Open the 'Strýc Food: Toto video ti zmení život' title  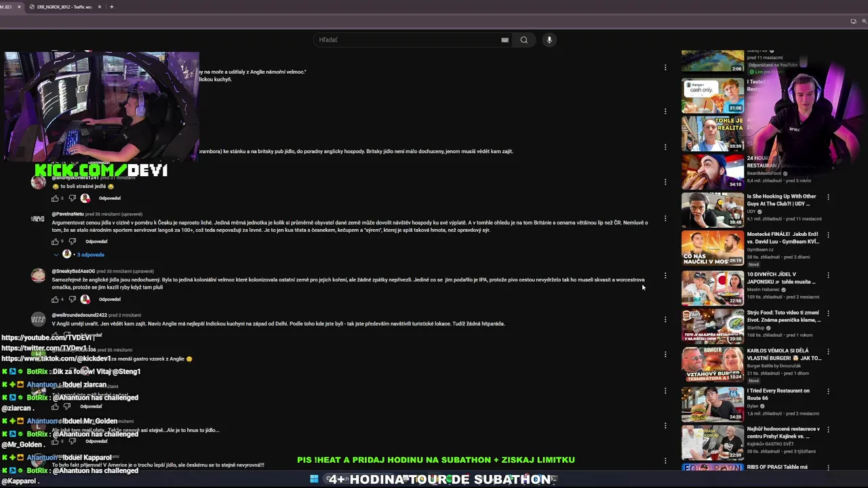(x=784, y=317)
